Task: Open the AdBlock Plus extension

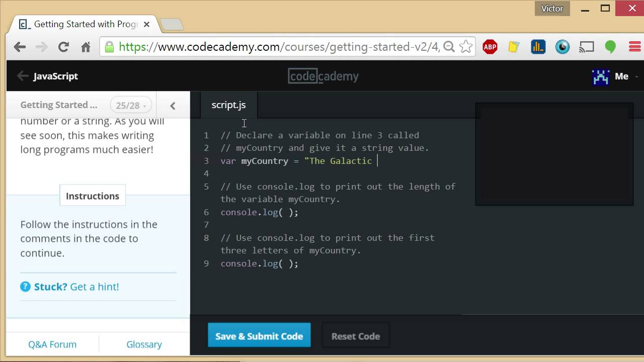Action: (490, 47)
